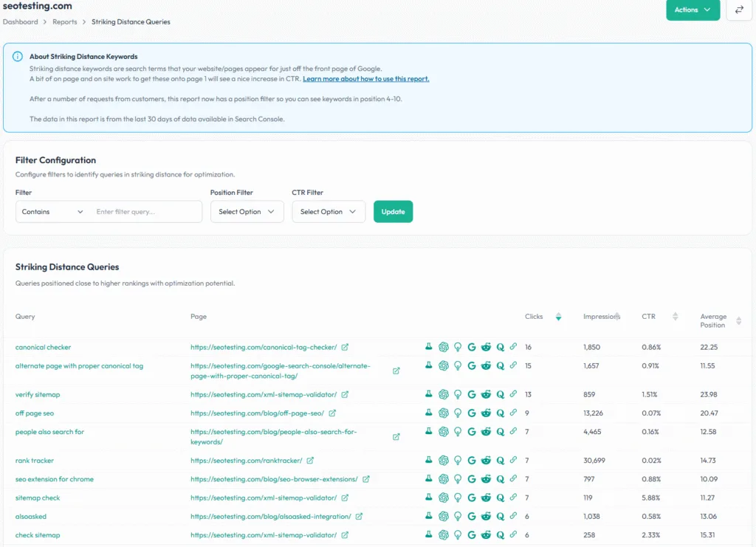Click the link icon on the "alsoasked" row
Screen dimensions: 756x547
[x=514, y=516]
